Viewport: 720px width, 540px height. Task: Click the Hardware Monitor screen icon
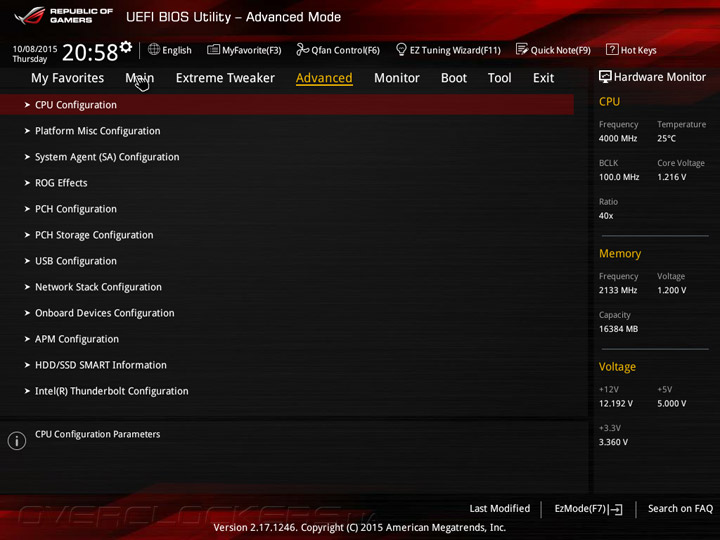pyautogui.click(x=605, y=77)
